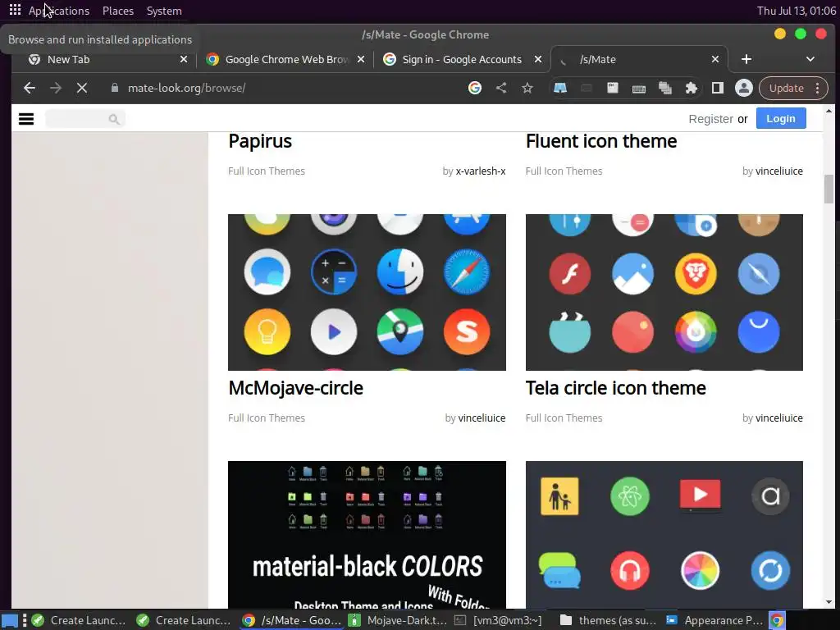This screenshot has width=840, height=630.
Task: Click the white key extension icon
Action: coord(612,88)
